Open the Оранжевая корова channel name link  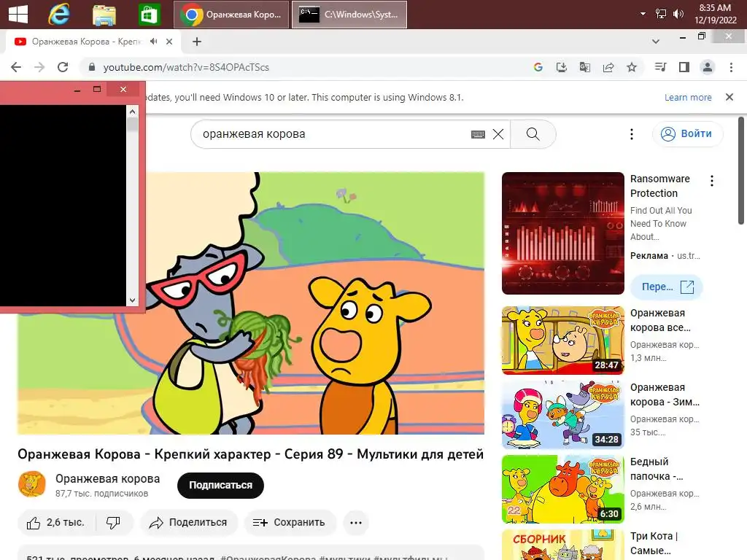(108, 478)
